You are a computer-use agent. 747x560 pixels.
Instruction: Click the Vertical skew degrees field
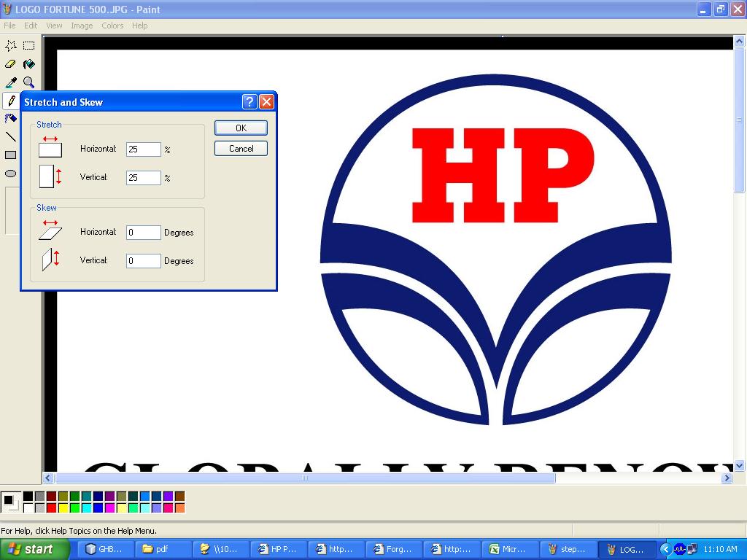coord(143,260)
